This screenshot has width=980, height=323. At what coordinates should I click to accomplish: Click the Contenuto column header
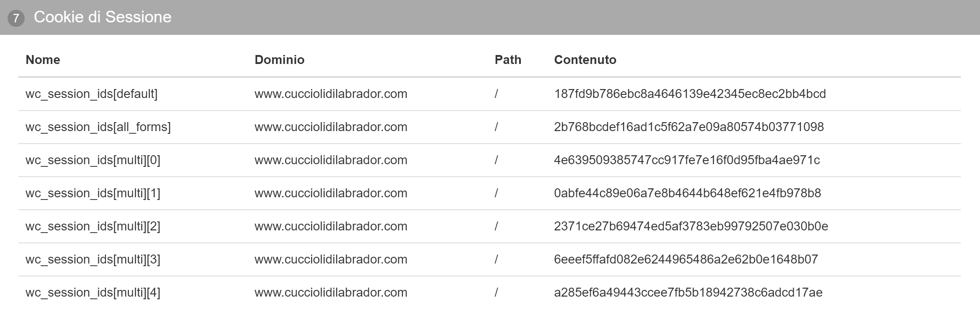point(585,60)
